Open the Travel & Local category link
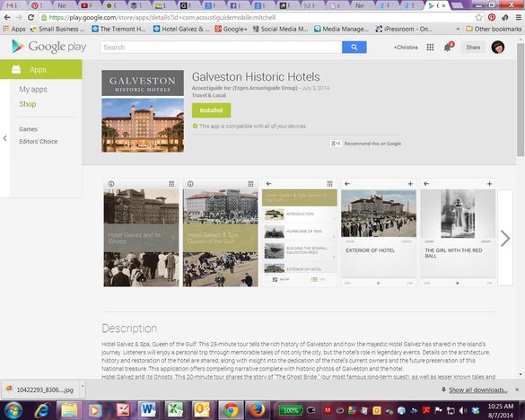The image size is (525, 420). [x=208, y=95]
